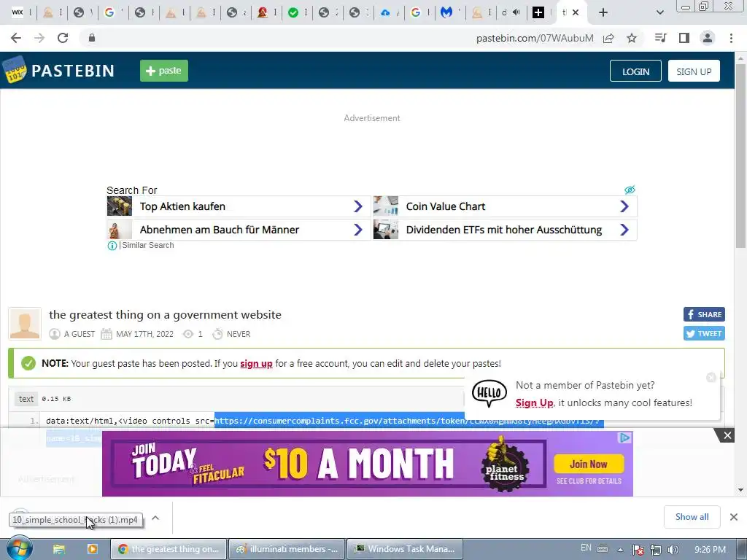
Task: Click the LOGIN button
Action: [x=635, y=71]
